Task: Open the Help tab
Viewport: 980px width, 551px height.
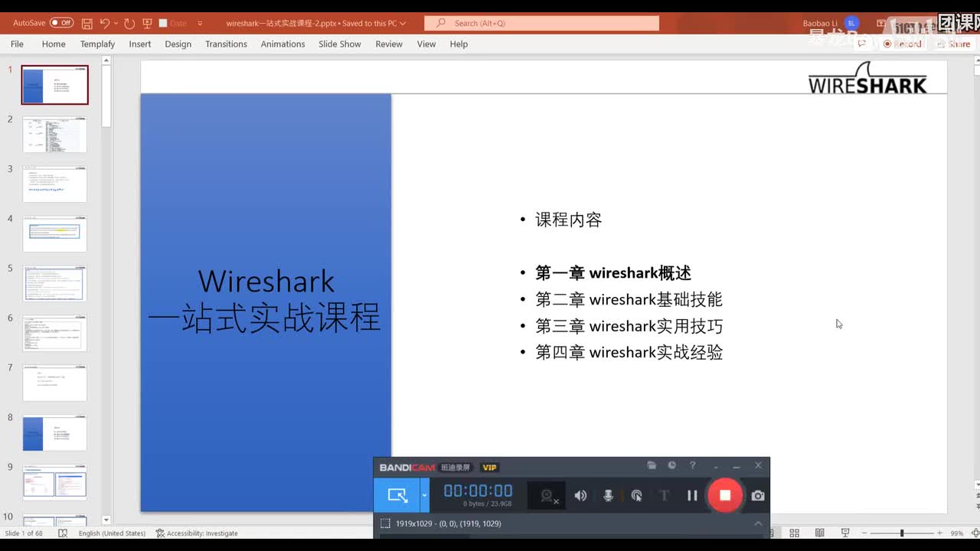Action: click(x=459, y=44)
